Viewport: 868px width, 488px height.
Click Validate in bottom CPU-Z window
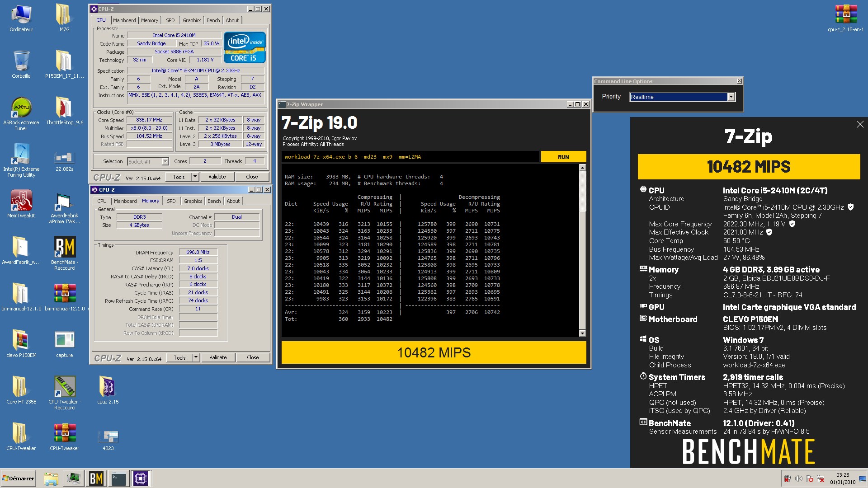click(x=218, y=357)
